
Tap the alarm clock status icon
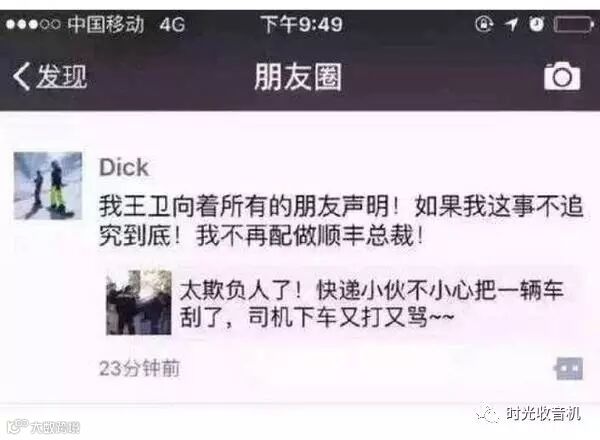point(536,24)
